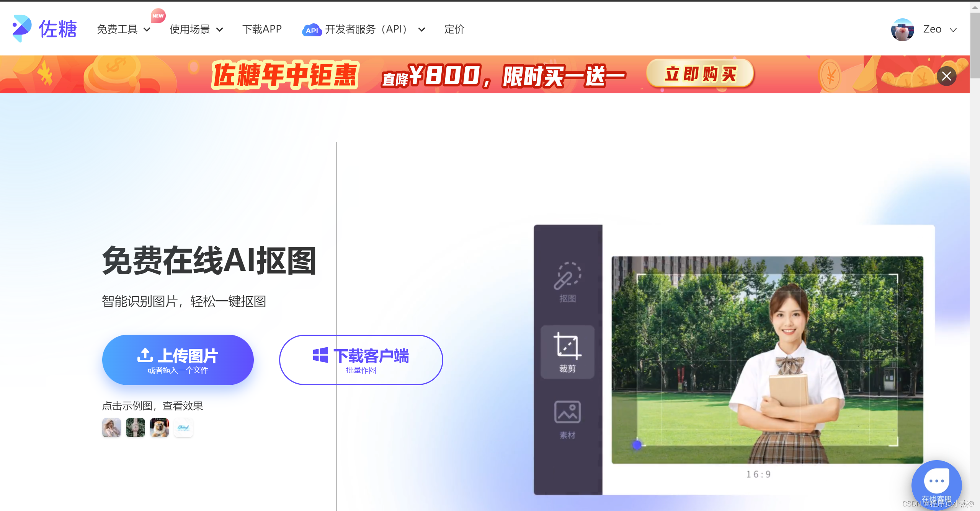Screen dimensions: 980x511
Task: Click the API cloud icon
Action: click(312, 30)
